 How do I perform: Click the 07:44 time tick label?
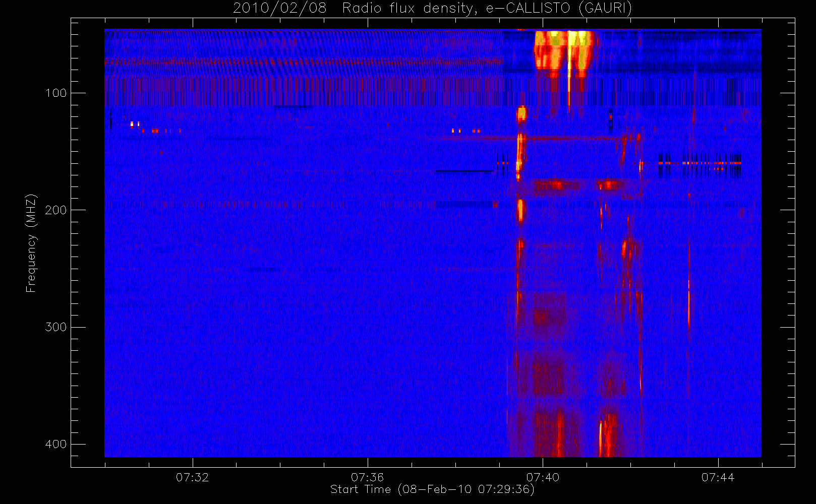pyautogui.click(x=718, y=477)
